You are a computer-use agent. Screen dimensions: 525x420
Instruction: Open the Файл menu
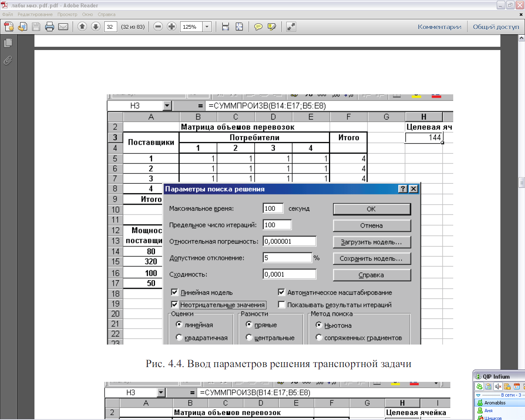pyautogui.click(x=7, y=14)
